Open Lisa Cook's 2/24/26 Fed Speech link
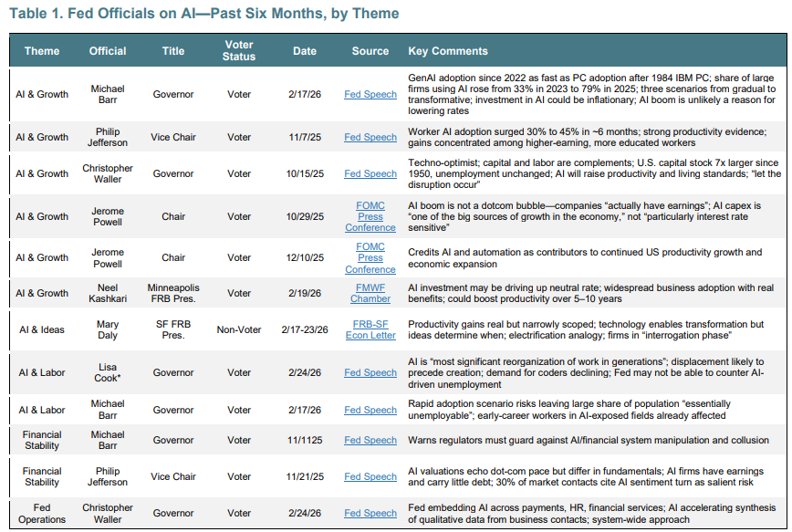The image size is (792, 532). (370, 372)
